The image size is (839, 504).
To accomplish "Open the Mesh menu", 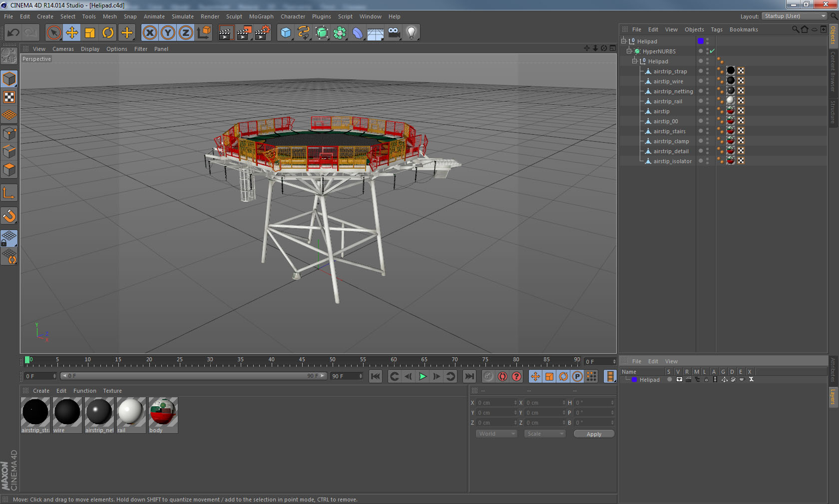I will pos(109,16).
